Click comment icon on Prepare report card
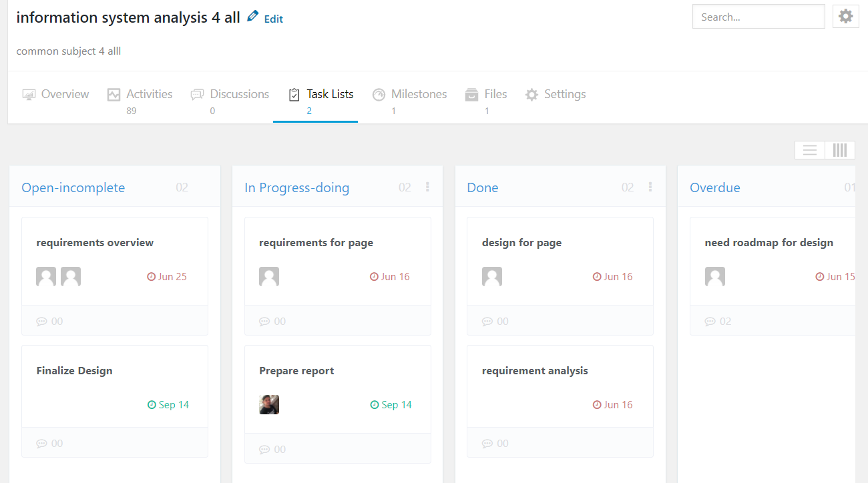The width and height of the screenshot is (868, 483). 265,450
